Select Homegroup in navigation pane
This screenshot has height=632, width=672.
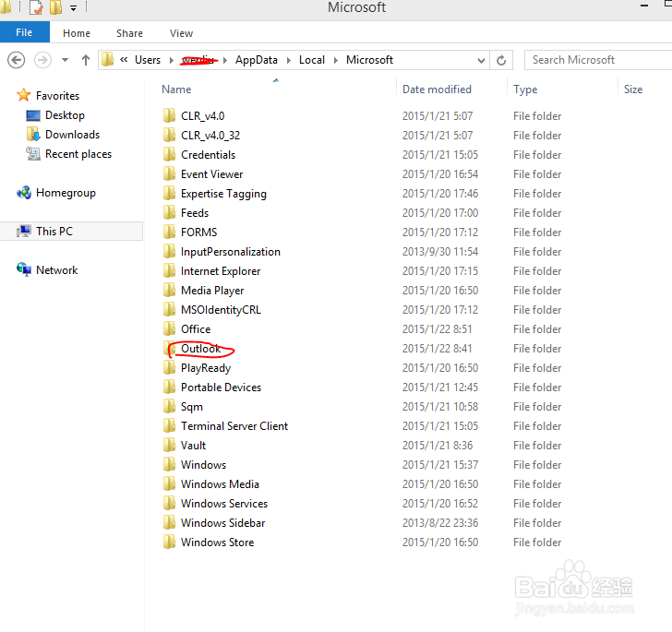66,193
